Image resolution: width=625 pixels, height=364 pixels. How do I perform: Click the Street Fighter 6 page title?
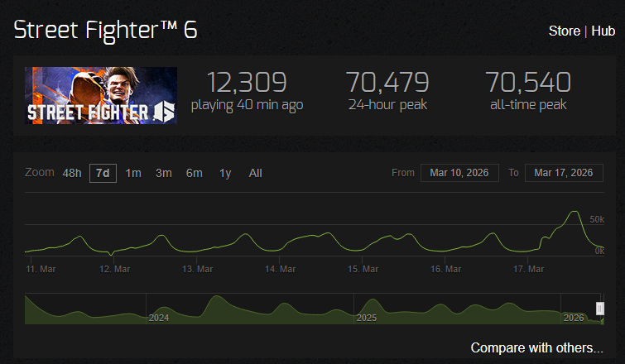click(x=106, y=30)
